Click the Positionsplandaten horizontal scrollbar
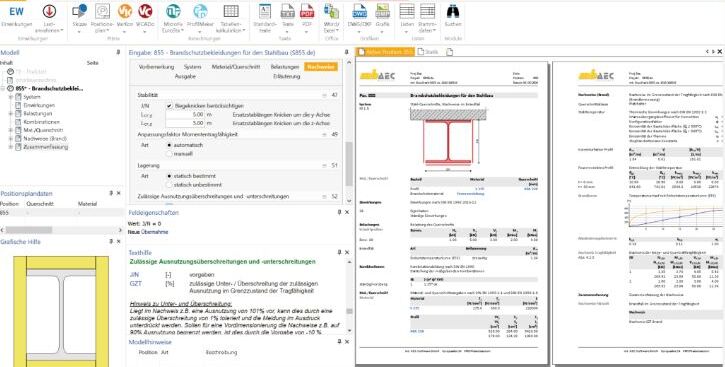 coord(62,230)
